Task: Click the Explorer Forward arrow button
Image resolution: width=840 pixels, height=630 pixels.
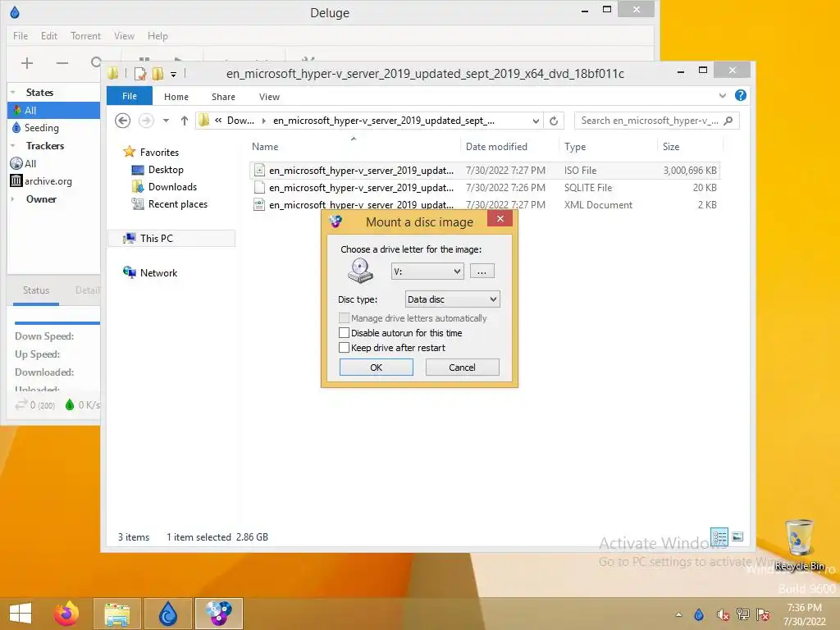Action: (x=146, y=121)
